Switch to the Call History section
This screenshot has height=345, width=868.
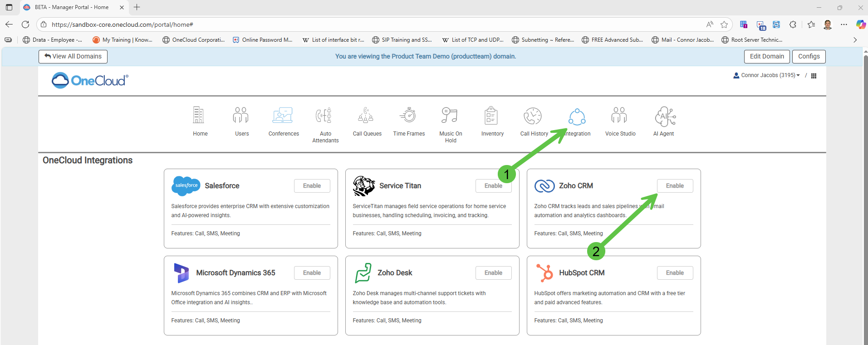coord(533,116)
